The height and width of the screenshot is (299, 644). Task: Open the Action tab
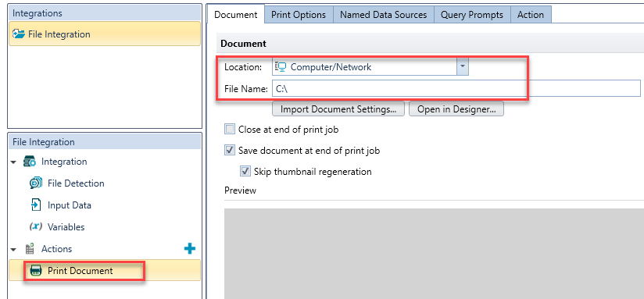click(531, 15)
